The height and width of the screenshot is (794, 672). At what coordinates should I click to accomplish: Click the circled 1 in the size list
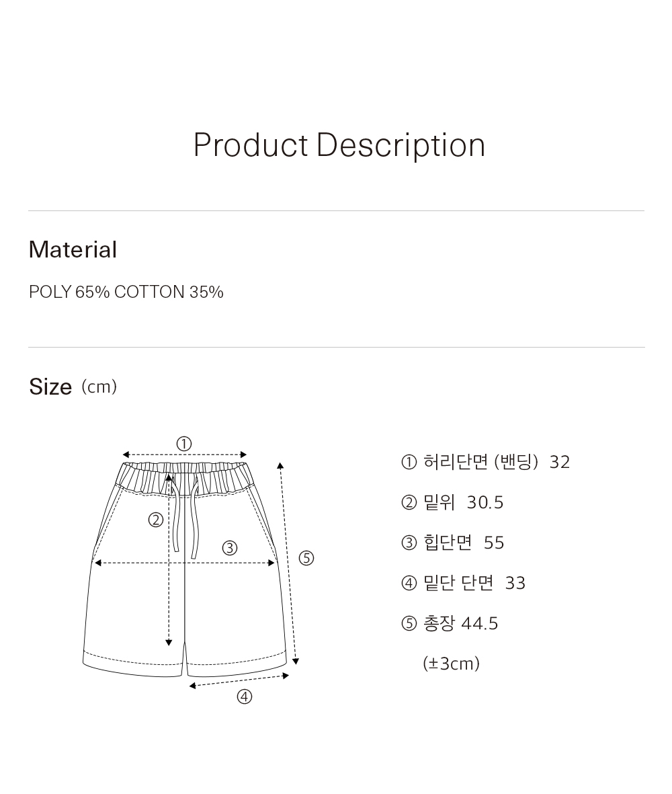coord(409,463)
